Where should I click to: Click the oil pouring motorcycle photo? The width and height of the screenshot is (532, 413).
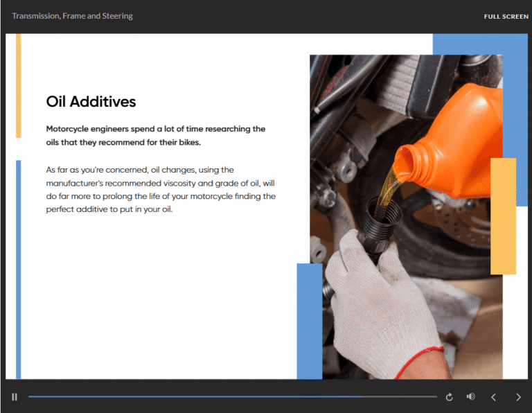(406, 217)
